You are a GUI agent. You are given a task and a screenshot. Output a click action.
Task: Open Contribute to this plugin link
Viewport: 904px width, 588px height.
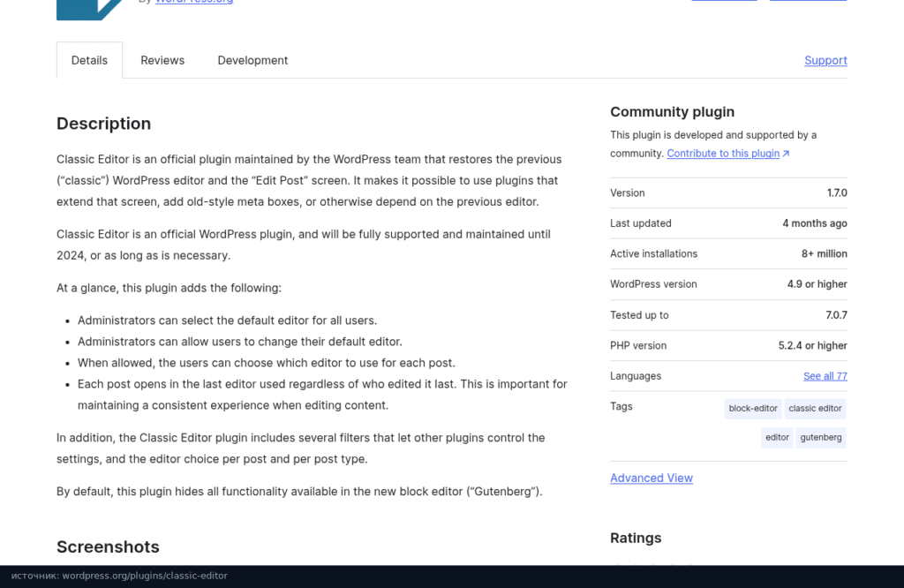pos(723,154)
